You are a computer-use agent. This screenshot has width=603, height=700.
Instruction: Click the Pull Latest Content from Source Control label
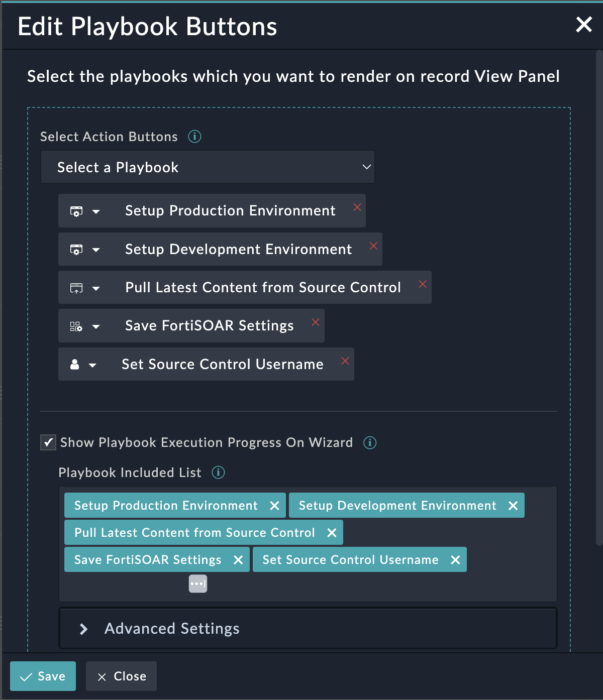pyautogui.click(x=263, y=288)
